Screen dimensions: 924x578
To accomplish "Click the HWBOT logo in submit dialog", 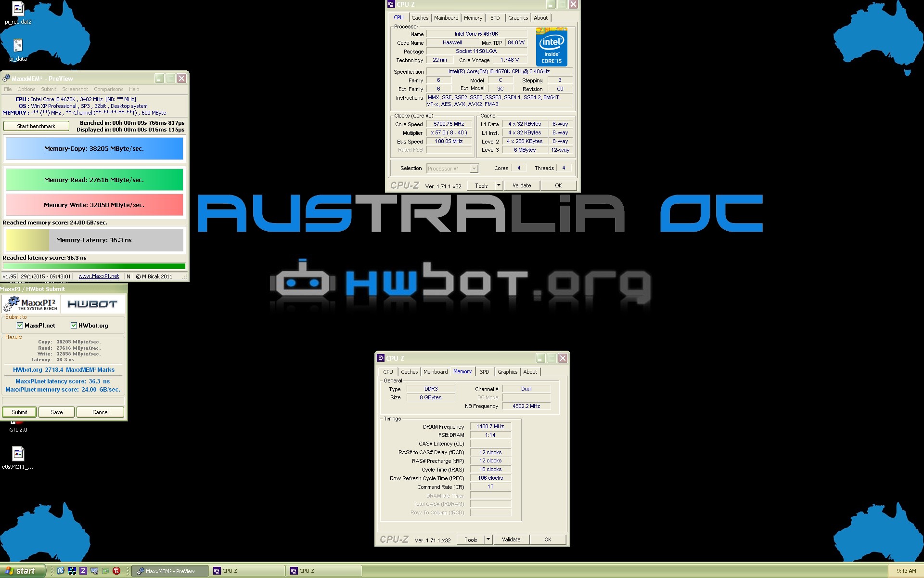I will tap(92, 304).
